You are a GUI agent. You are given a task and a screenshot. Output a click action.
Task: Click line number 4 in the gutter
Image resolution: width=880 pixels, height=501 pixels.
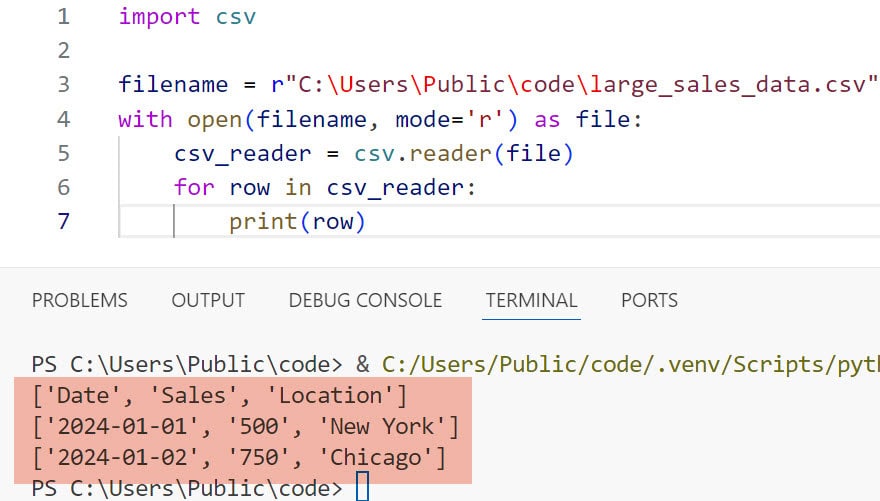coord(63,119)
